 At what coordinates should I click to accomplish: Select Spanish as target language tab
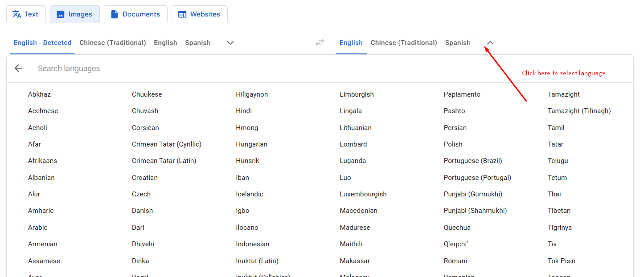458,43
